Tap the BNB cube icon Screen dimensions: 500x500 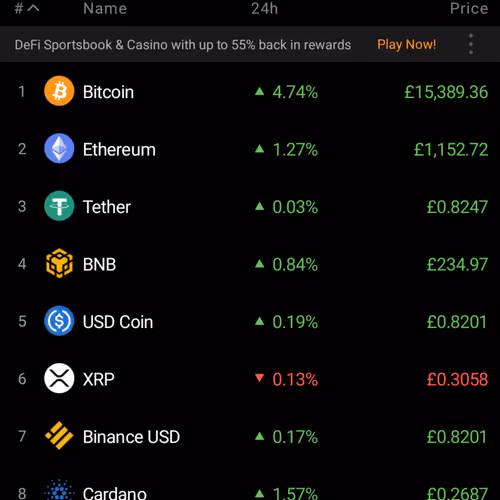[x=59, y=263]
